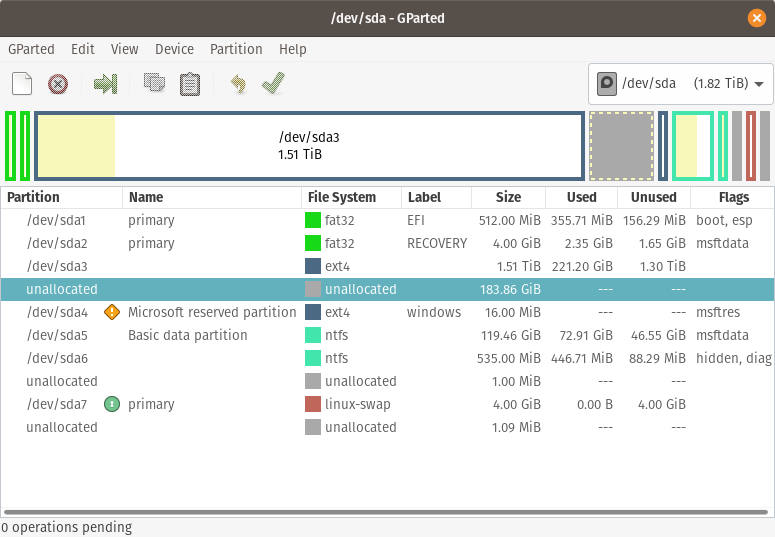Select the red linux-swap block in disk map

(x=751, y=146)
